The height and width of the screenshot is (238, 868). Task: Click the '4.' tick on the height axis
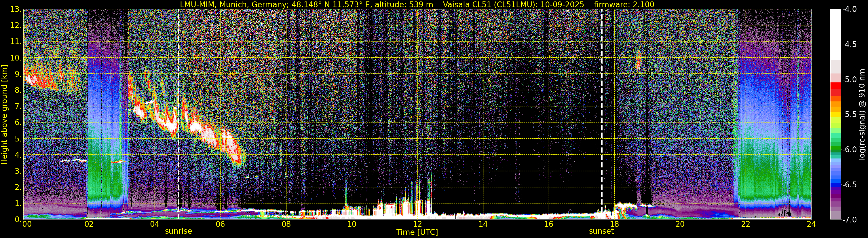pyautogui.click(x=18, y=155)
